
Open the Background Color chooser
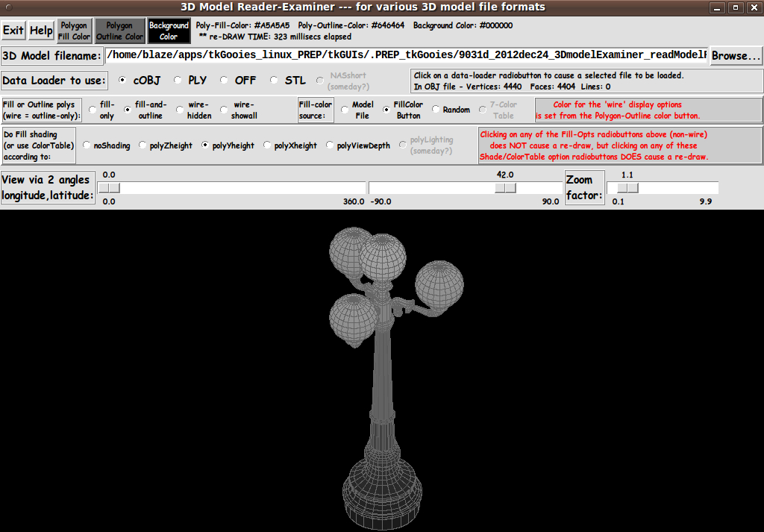click(x=169, y=31)
